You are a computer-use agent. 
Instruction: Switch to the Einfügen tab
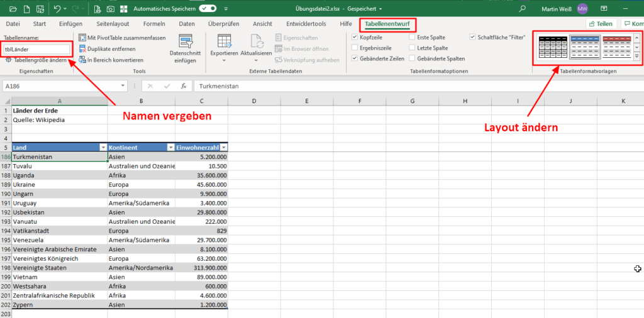tap(70, 24)
